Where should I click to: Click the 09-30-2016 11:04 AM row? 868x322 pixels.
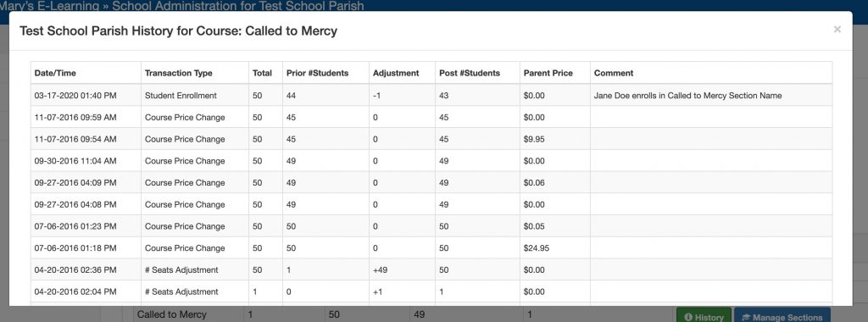tap(431, 160)
